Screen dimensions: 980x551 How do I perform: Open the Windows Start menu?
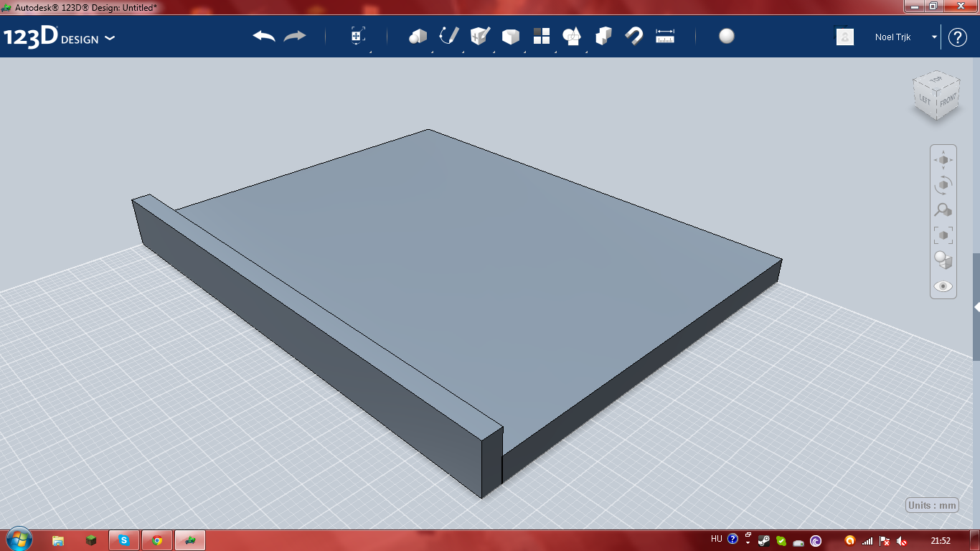point(19,540)
